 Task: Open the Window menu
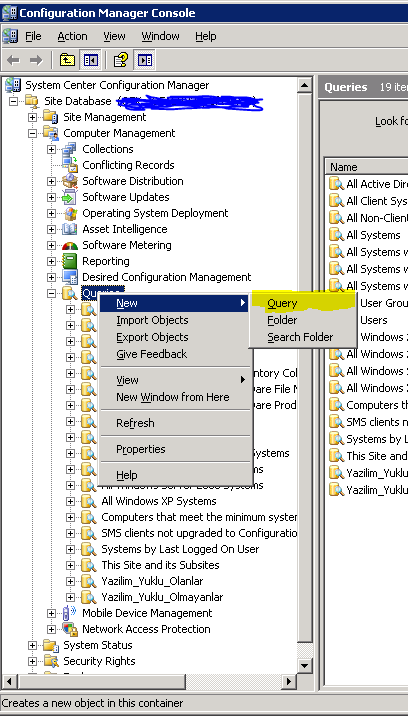pos(160,36)
